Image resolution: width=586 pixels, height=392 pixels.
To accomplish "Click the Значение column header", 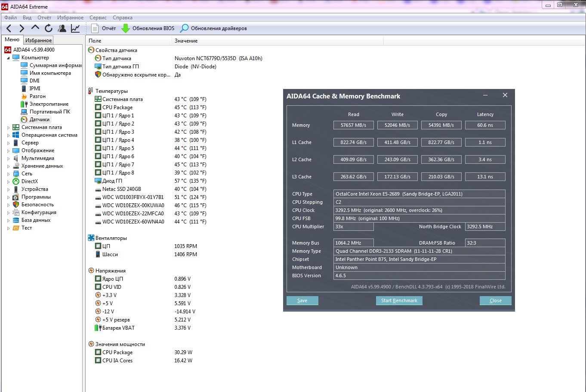I will coord(278,41).
